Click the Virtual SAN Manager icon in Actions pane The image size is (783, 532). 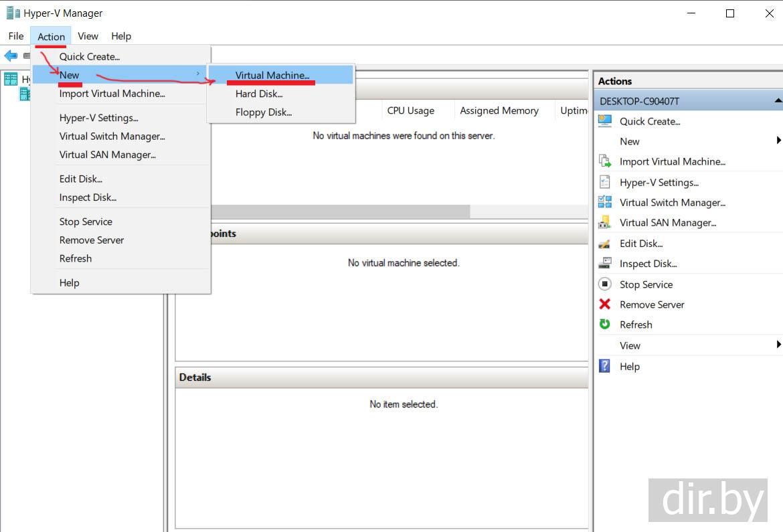pyautogui.click(x=605, y=222)
